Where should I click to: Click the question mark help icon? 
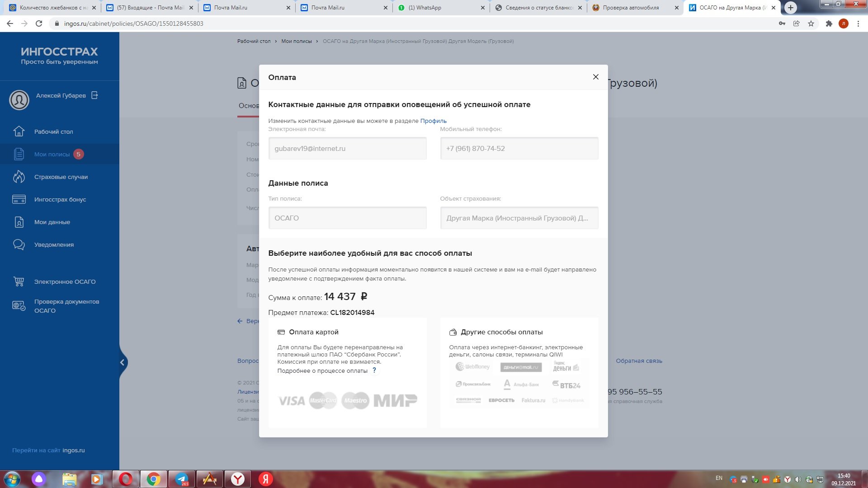(x=374, y=371)
